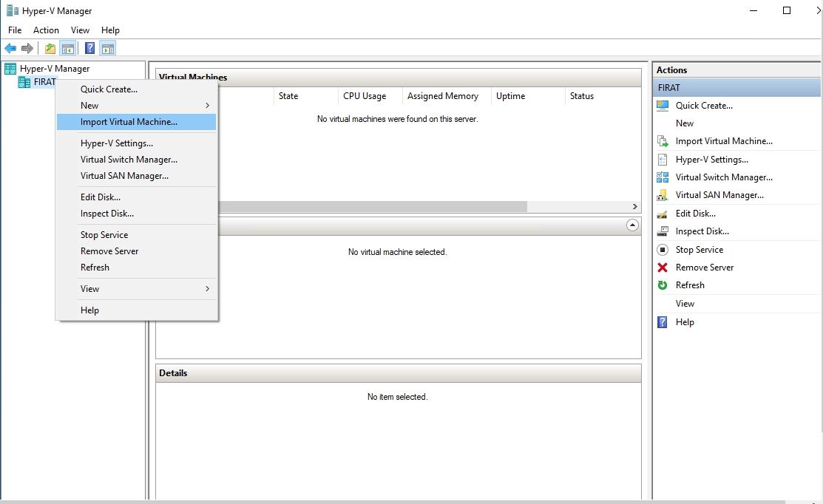Expand the View submenu arrow in context menu
Image resolution: width=823 pixels, height=504 pixels.
tap(208, 289)
